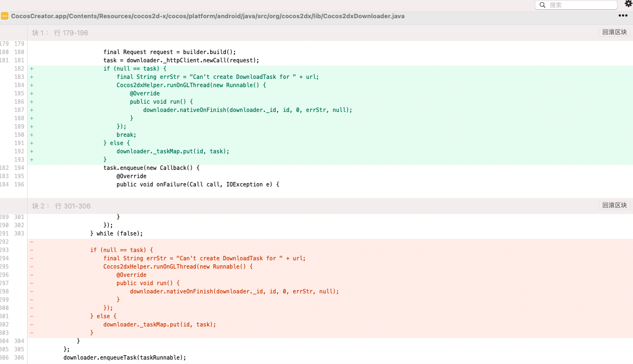Click the magnifier icon in search box
This screenshot has height=364, width=633.
pos(542,5)
